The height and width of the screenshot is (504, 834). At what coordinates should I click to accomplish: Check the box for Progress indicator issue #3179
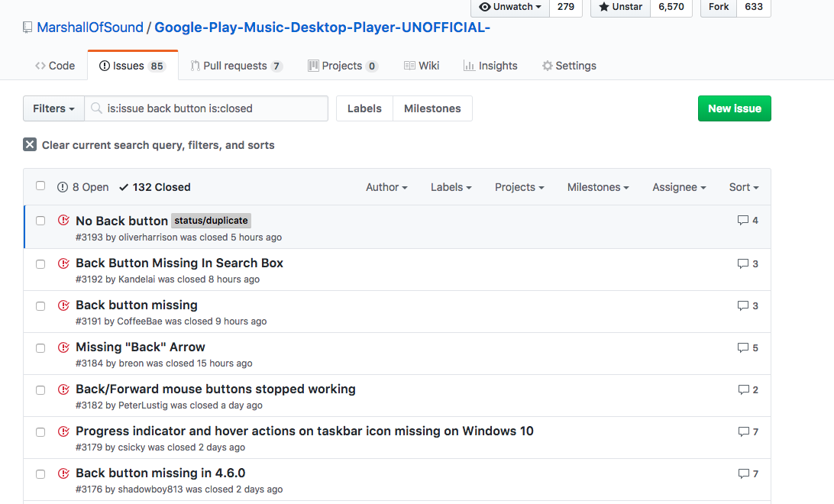(x=40, y=432)
